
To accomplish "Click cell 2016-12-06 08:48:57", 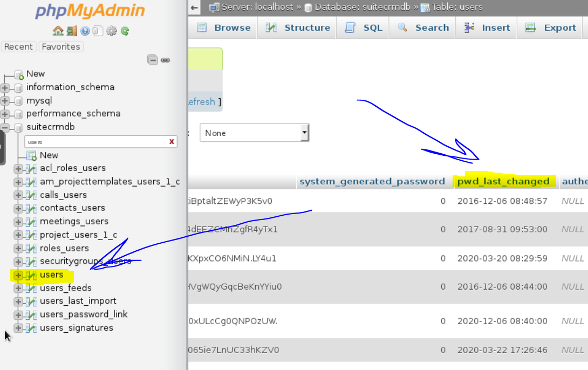I will point(502,201).
